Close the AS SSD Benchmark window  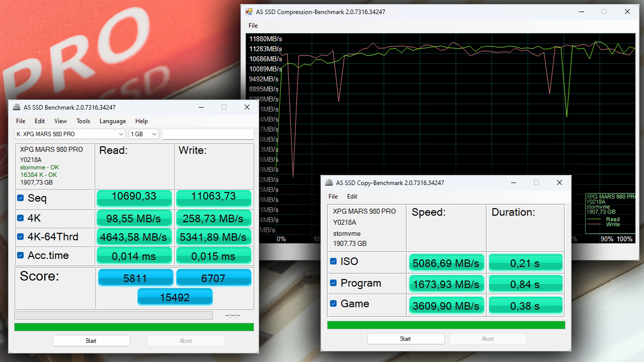tap(247, 107)
